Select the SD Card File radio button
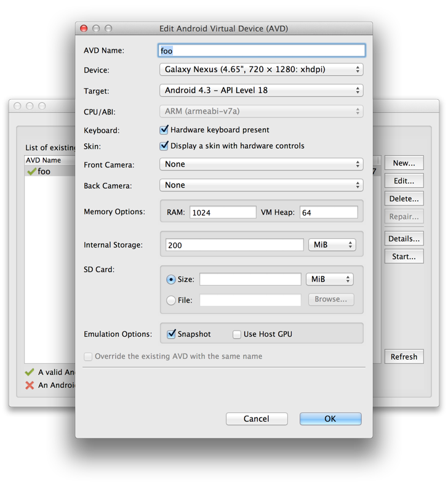Screen dimensions: 448x487 pos(171,300)
